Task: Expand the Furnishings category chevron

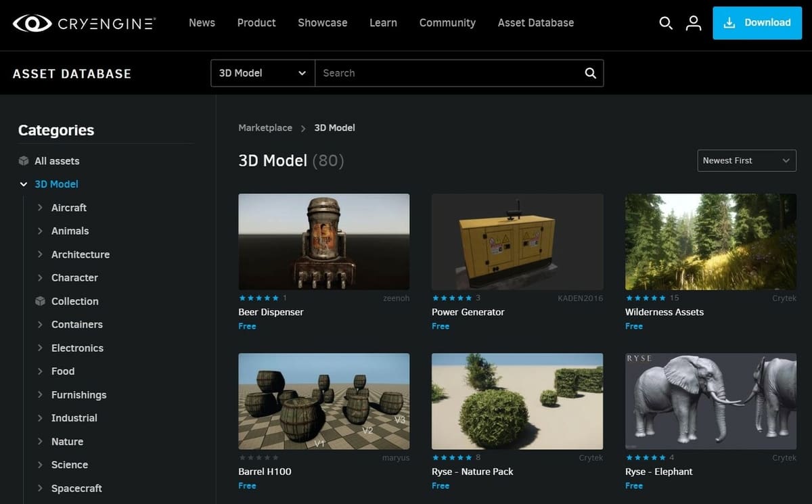Action: pos(40,394)
